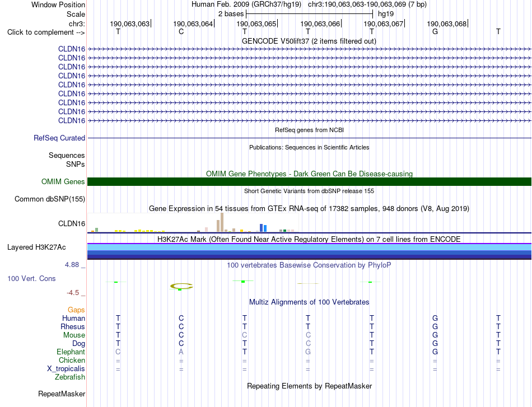This screenshot has width=532, height=407.
Task: Select the Gaps row label
Action: (76, 310)
